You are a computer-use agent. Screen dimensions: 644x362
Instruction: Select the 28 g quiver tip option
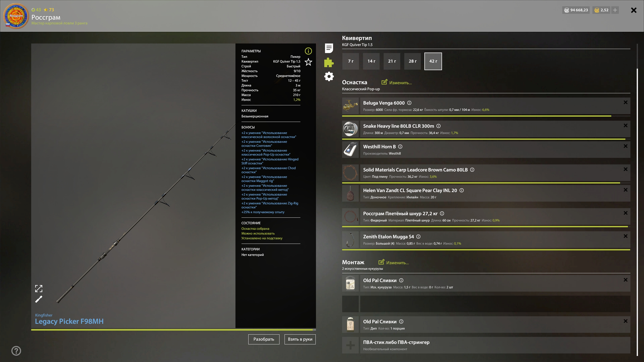(413, 61)
